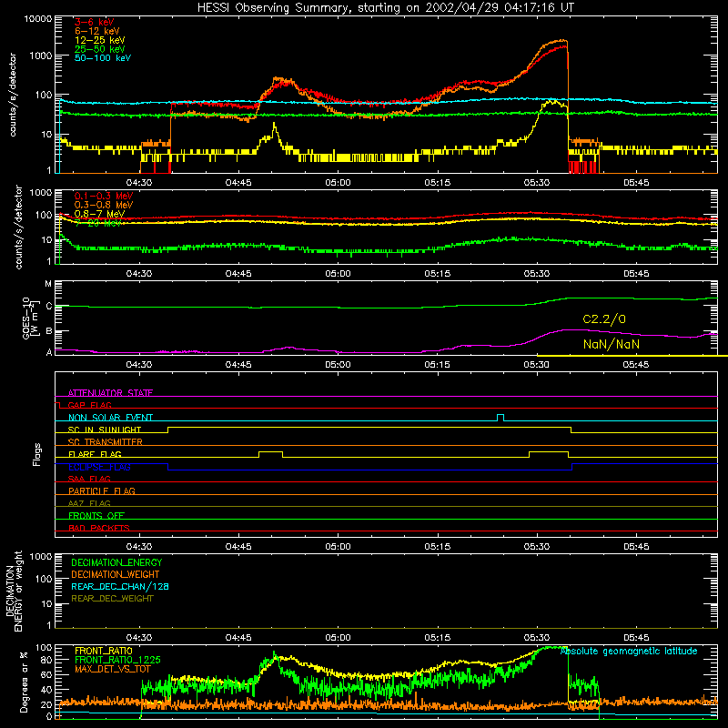Viewport: 728px width, 728px height.
Task: Click the '0.1-0.3 MeV' legend label
Action: 104,196
